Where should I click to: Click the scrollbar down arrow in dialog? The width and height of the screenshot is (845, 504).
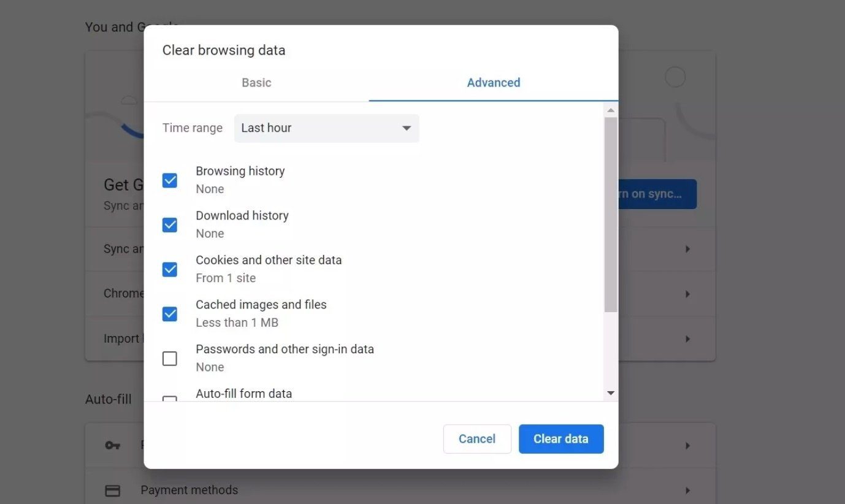click(x=610, y=393)
